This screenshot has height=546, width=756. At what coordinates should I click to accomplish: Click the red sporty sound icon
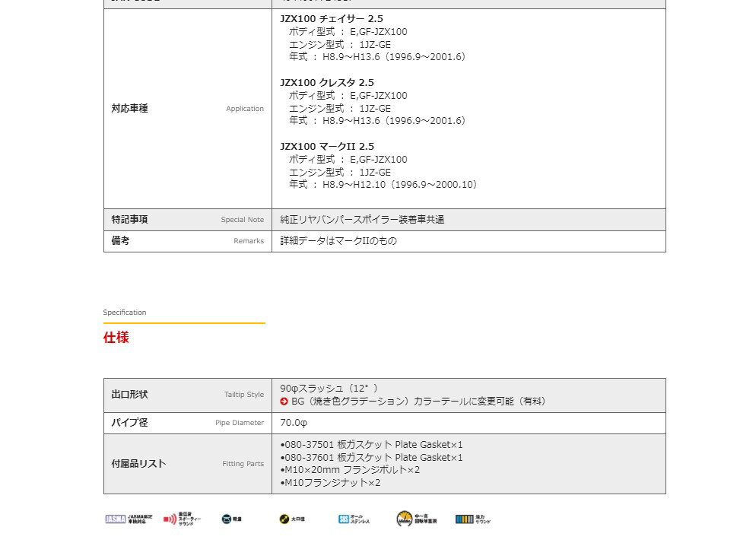170,519
